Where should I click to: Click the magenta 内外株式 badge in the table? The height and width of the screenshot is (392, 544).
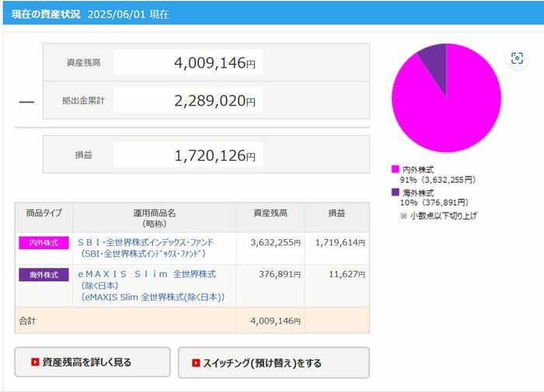click(x=44, y=243)
